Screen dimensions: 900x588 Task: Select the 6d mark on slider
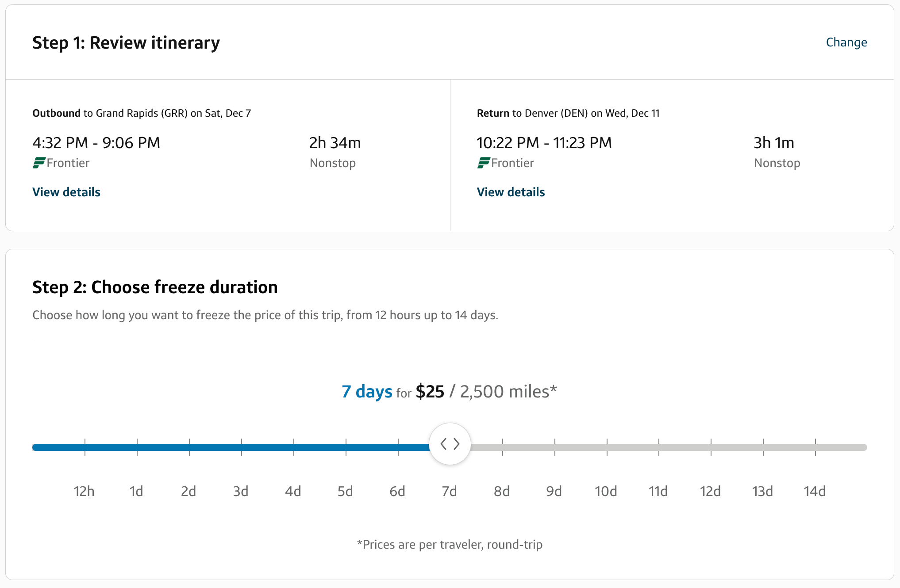tap(398, 447)
